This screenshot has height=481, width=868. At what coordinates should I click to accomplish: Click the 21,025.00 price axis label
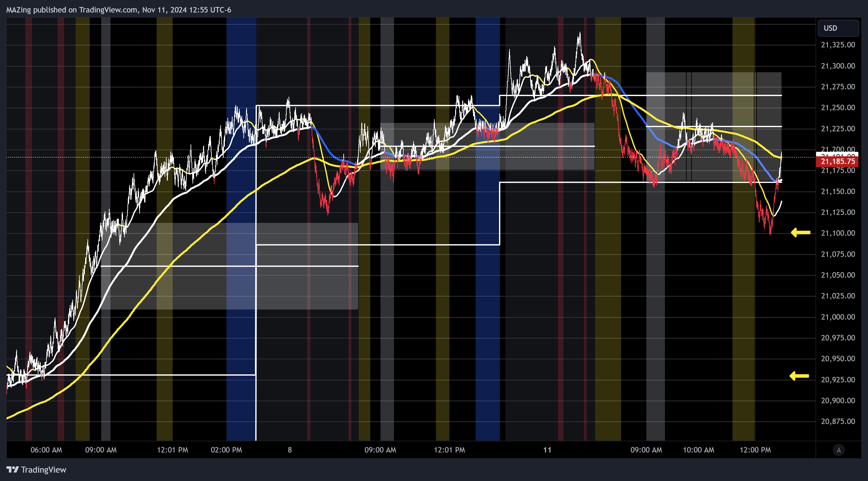pos(838,296)
